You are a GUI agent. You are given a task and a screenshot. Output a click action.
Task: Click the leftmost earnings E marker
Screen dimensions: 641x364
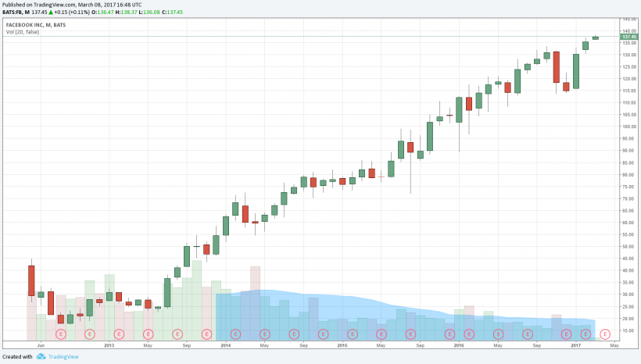(x=60, y=334)
